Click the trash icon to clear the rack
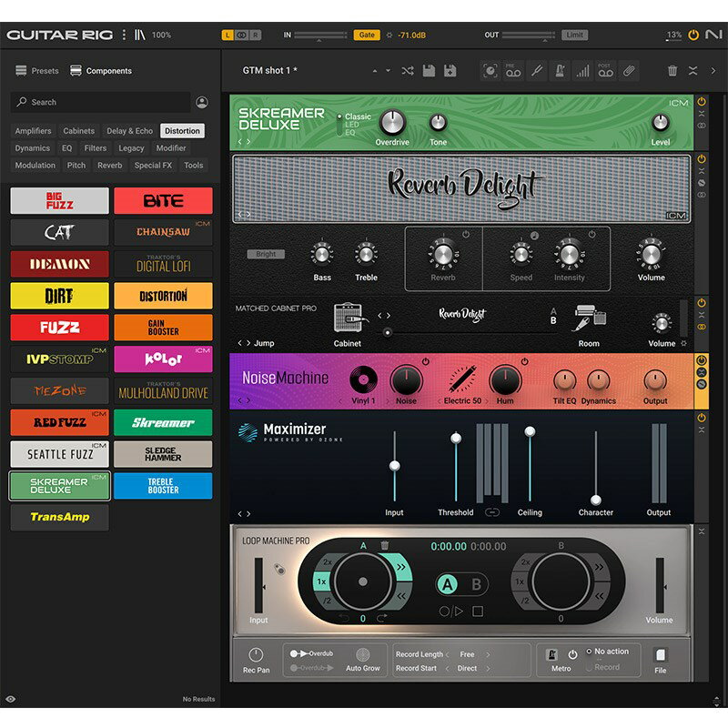 [x=672, y=71]
